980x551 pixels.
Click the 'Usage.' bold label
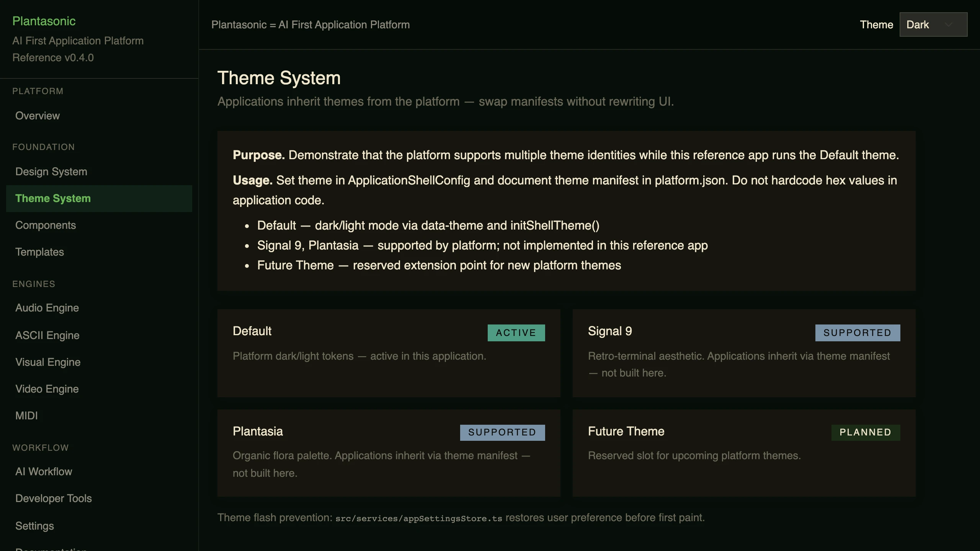[253, 180]
